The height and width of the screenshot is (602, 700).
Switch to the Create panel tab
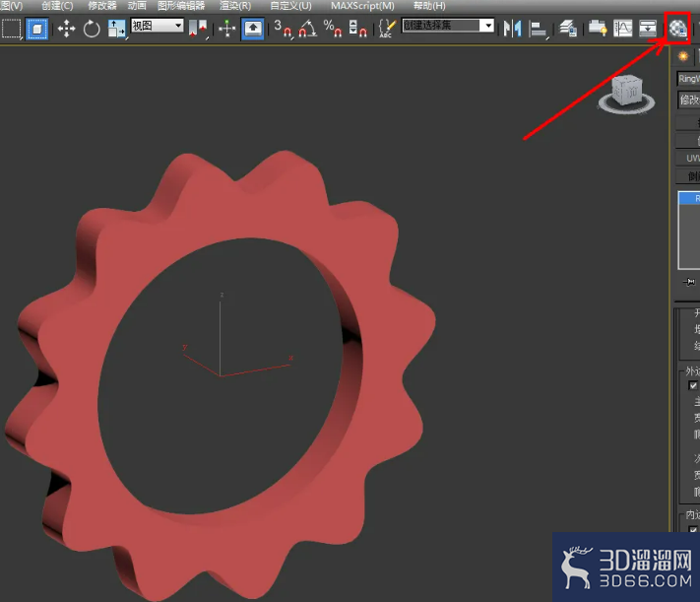coord(683,56)
